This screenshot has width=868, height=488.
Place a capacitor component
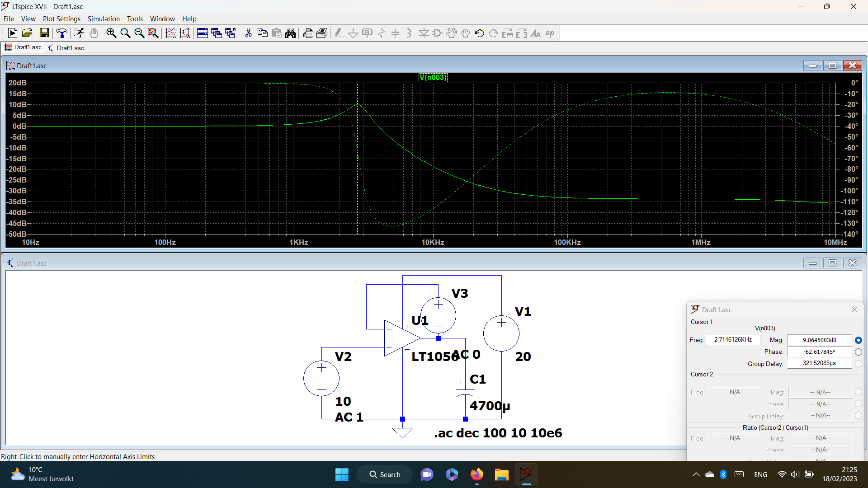tap(395, 33)
